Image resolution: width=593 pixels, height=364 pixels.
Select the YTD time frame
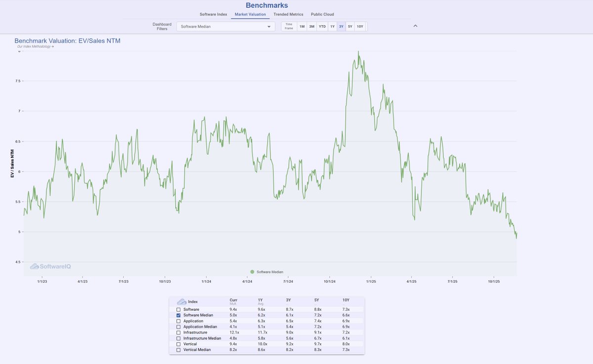click(322, 26)
